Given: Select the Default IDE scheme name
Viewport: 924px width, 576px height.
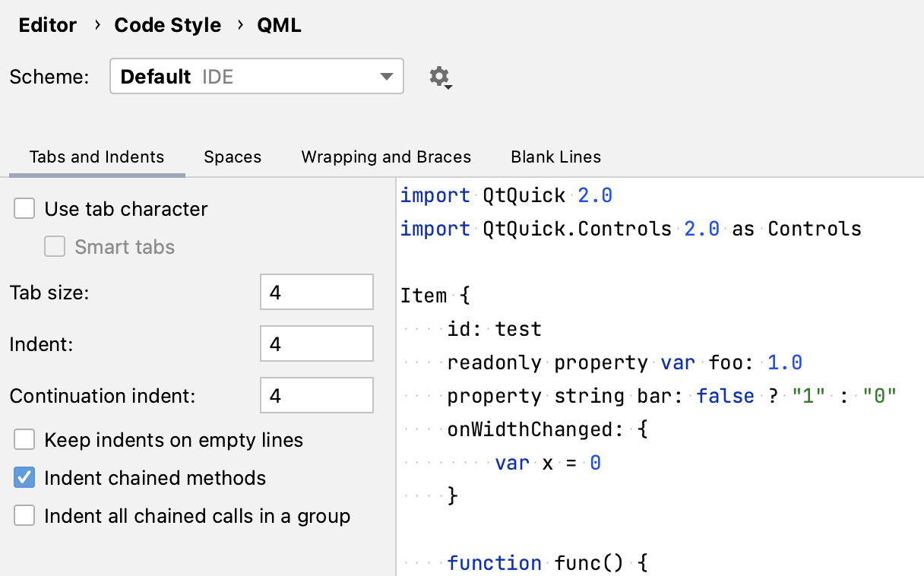Looking at the screenshot, I should pos(156,76).
